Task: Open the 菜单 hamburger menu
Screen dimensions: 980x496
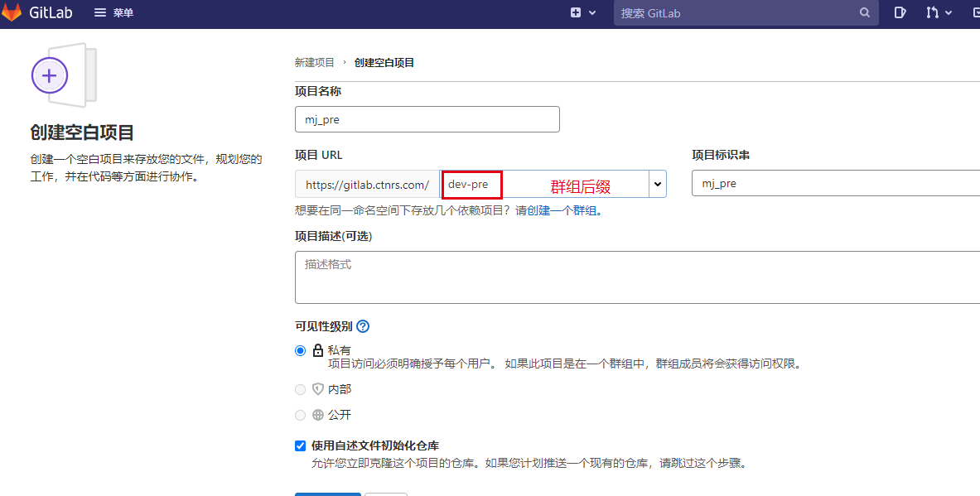Action: coord(113,12)
